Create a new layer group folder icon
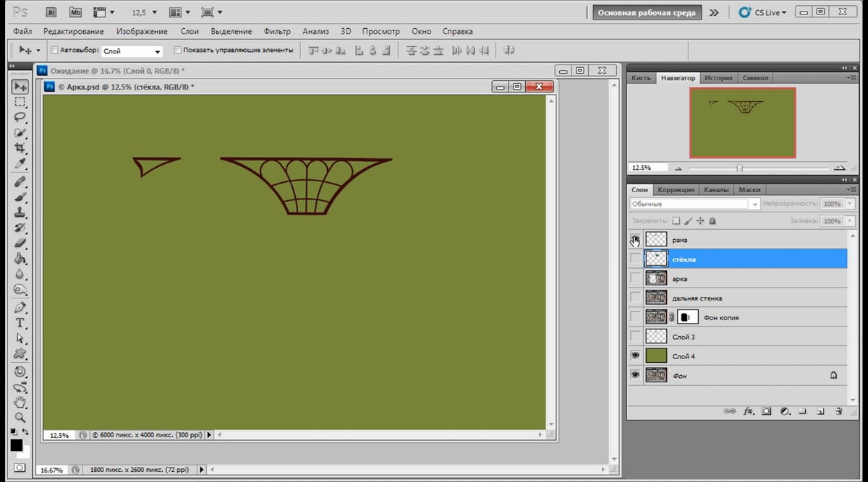This screenshot has height=482, width=868. click(802, 411)
